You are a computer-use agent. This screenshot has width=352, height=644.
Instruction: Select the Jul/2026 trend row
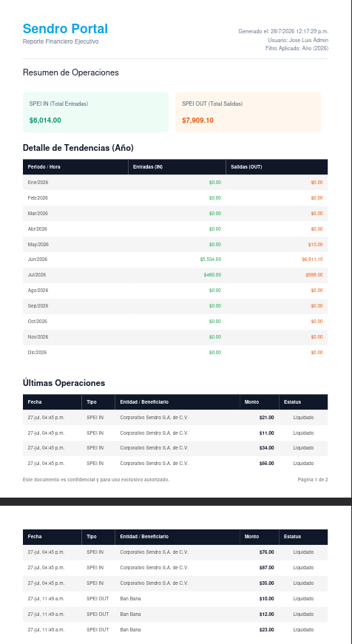tap(175, 275)
